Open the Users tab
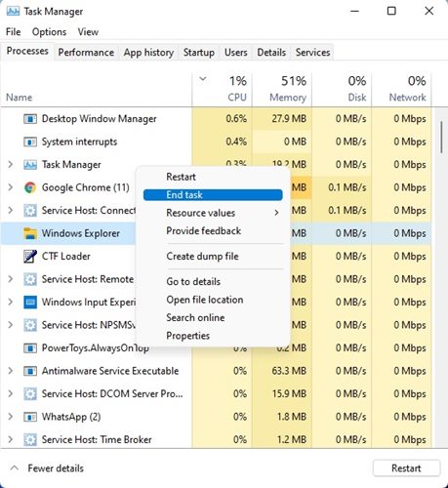 coord(235,53)
